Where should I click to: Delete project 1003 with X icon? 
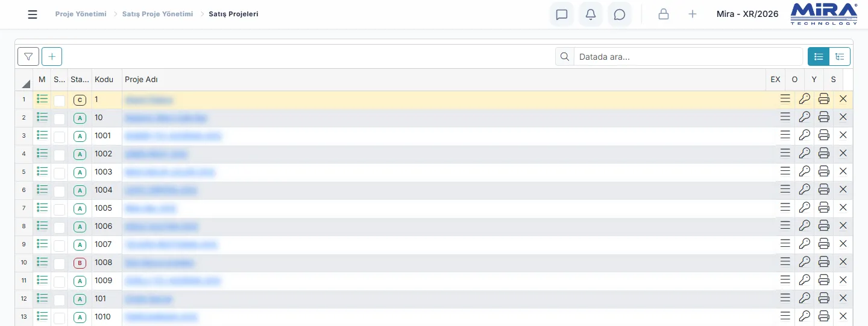pos(843,171)
